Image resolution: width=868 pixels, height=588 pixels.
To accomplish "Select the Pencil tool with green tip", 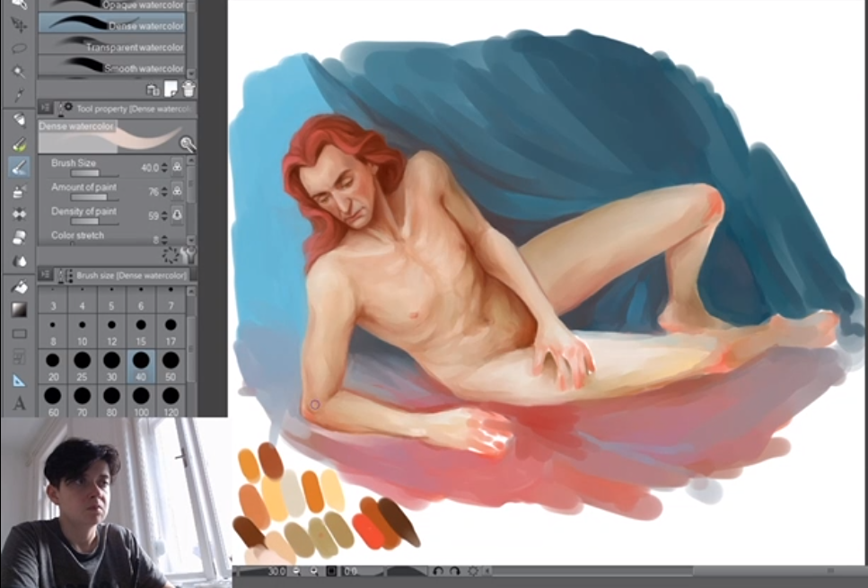I will pyautogui.click(x=20, y=144).
